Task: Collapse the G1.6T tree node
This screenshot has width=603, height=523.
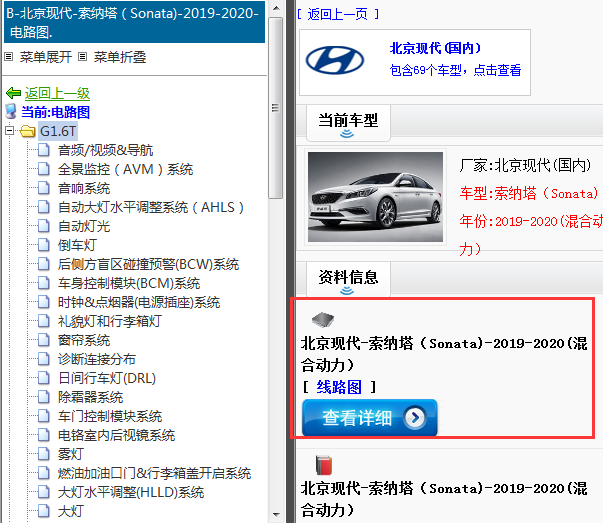Action: coord(9,131)
